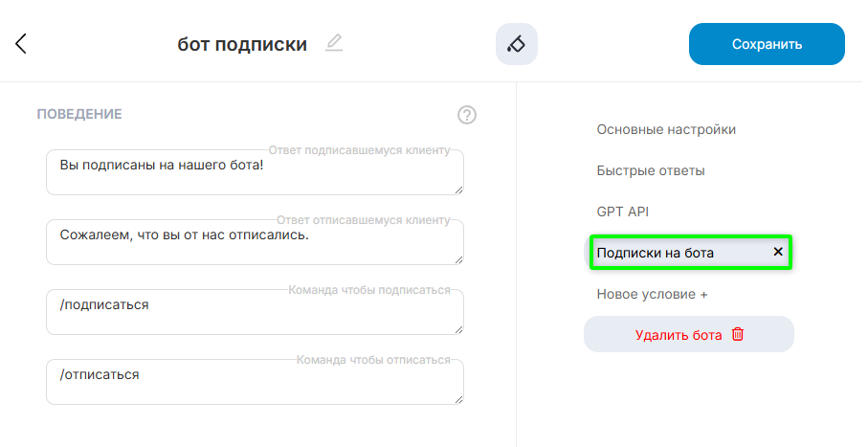Viewport: 868px width, 447px height.
Task: Click resize handle of unsubscribed reply textarea
Action: point(458,259)
